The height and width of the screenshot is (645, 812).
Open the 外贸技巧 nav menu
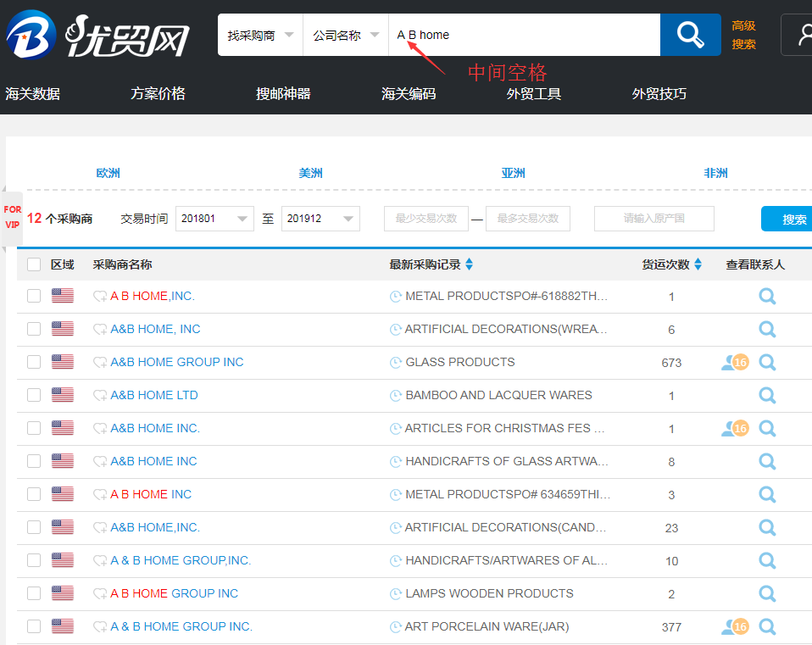pyautogui.click(x=659, y=94)
